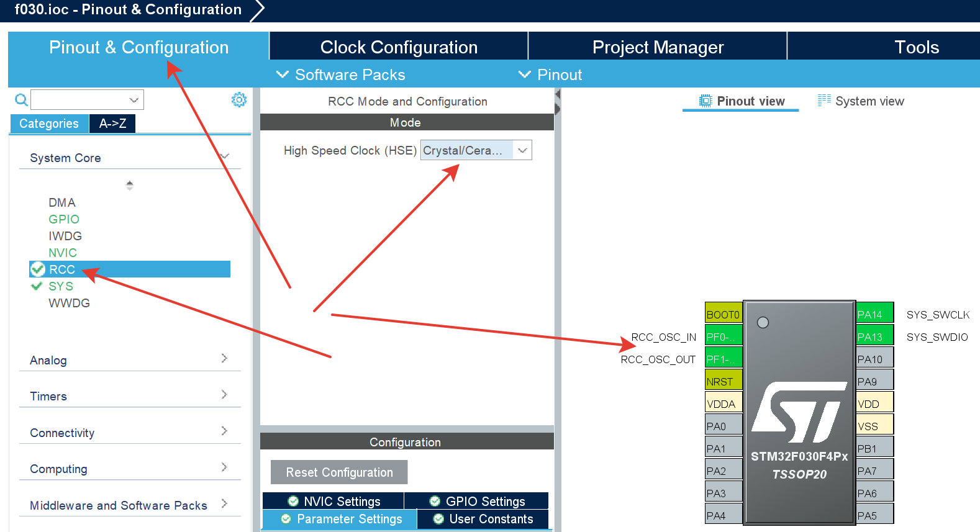Click the Reset Configuration button

point(339,472)
